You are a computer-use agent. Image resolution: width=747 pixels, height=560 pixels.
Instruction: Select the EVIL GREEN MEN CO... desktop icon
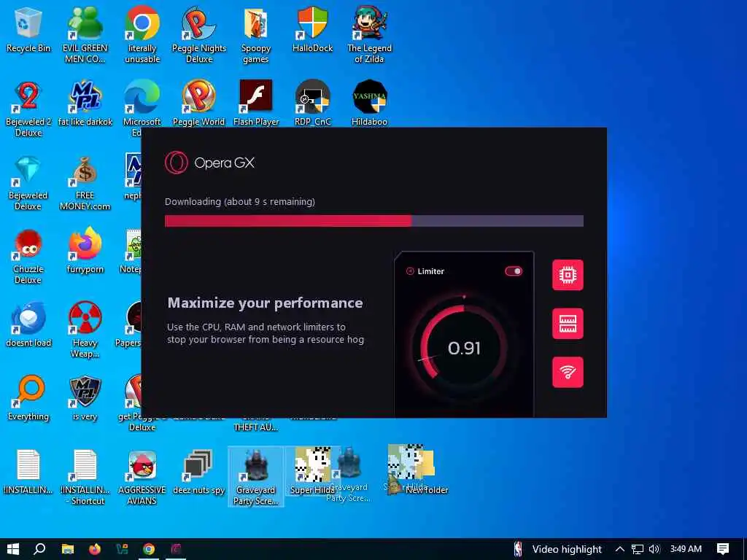tap(85, 36)
